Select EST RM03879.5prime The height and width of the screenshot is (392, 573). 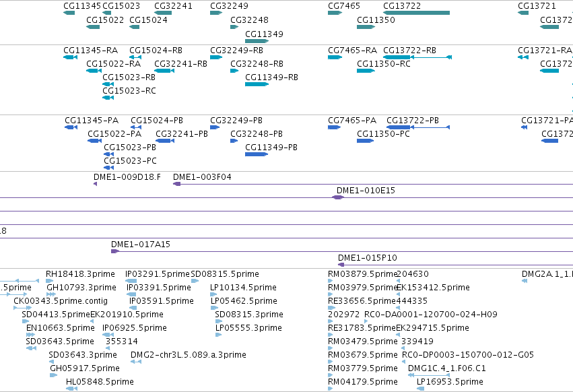tap(362, 274)
